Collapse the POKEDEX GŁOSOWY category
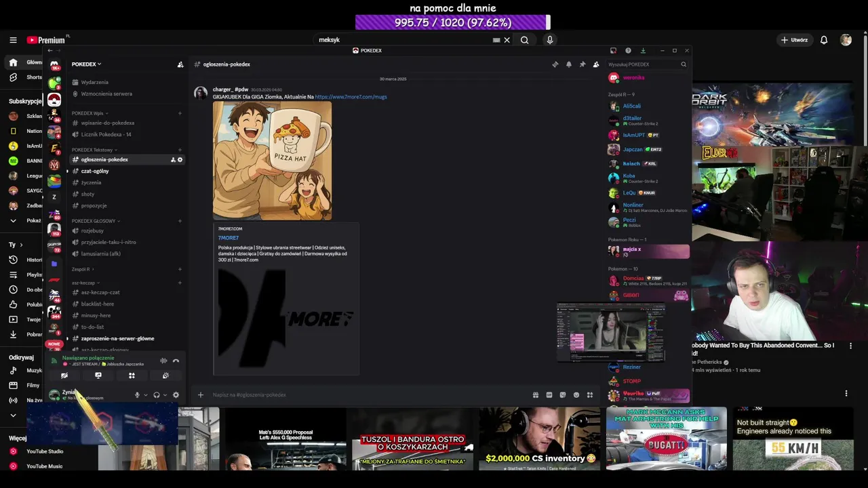This screenshot has width=868, height=488. [x=96, y=221]
